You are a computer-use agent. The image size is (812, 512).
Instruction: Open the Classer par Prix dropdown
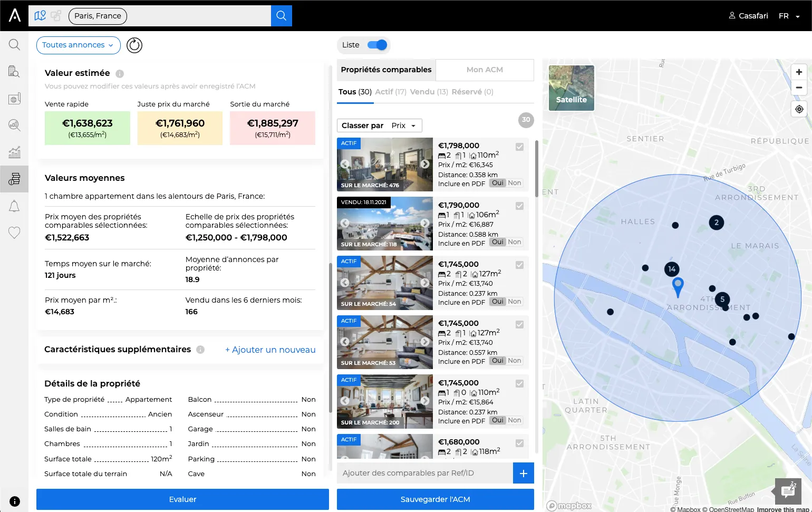pos(380,125)
